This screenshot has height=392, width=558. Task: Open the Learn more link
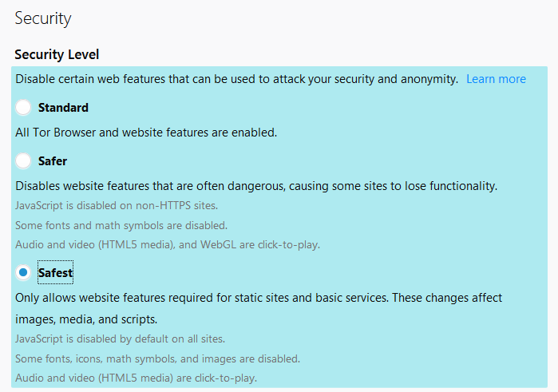[x=496, y=79]
